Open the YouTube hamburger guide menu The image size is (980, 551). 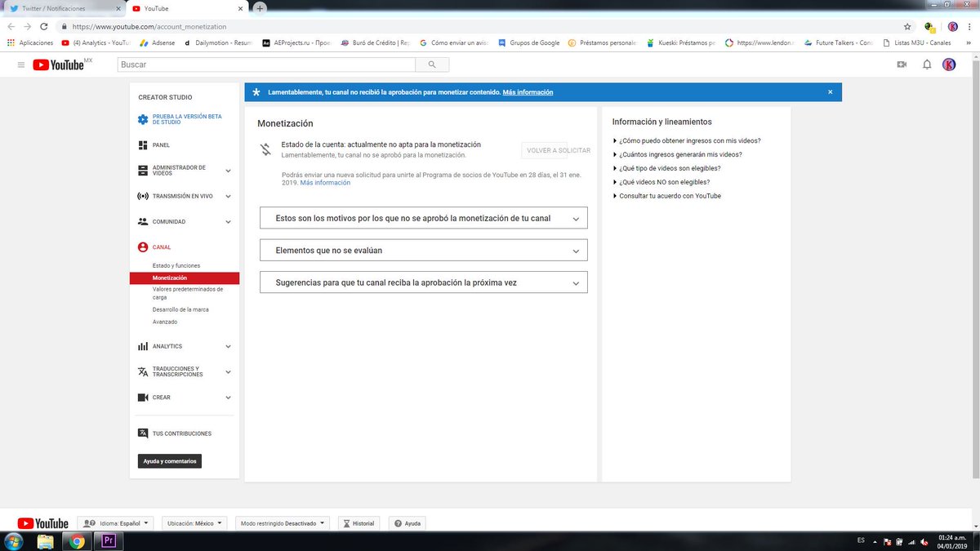[20, 64]
